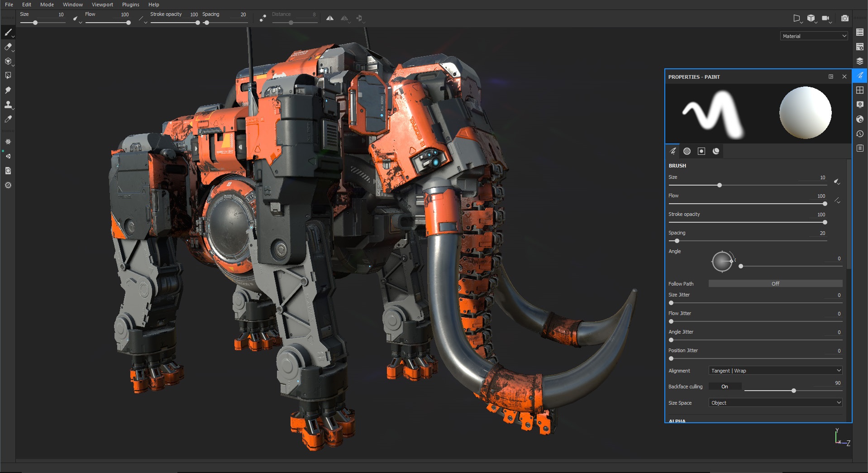Screen dimensions: 868x473
Task: Click the bottom Substance plugin icon
Action: [8, 185]
